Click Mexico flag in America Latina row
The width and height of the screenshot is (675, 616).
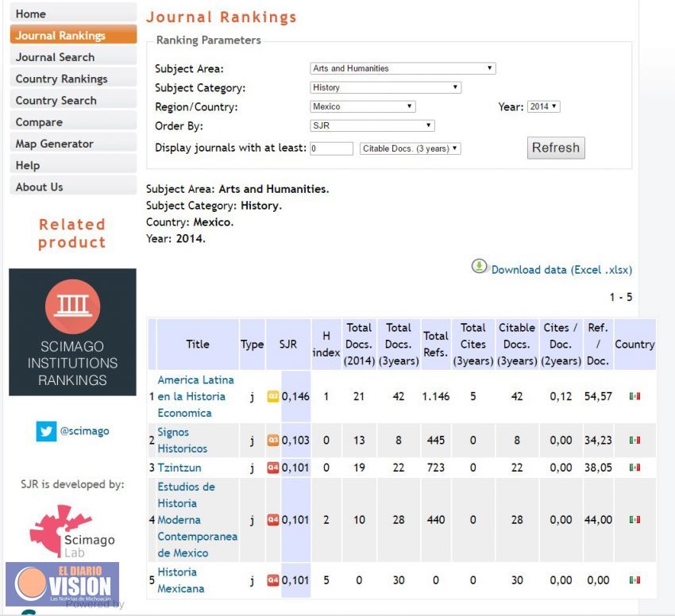click(634, 396)
